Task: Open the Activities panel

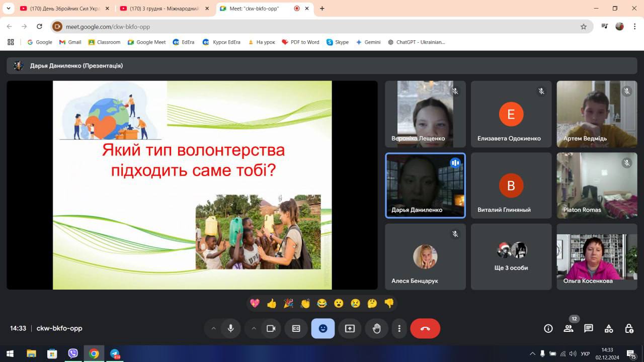Action: click(x=609, y=328)
